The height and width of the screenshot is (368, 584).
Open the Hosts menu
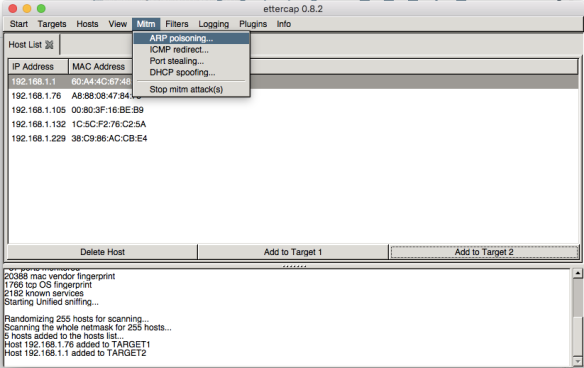tap(87, 24)
